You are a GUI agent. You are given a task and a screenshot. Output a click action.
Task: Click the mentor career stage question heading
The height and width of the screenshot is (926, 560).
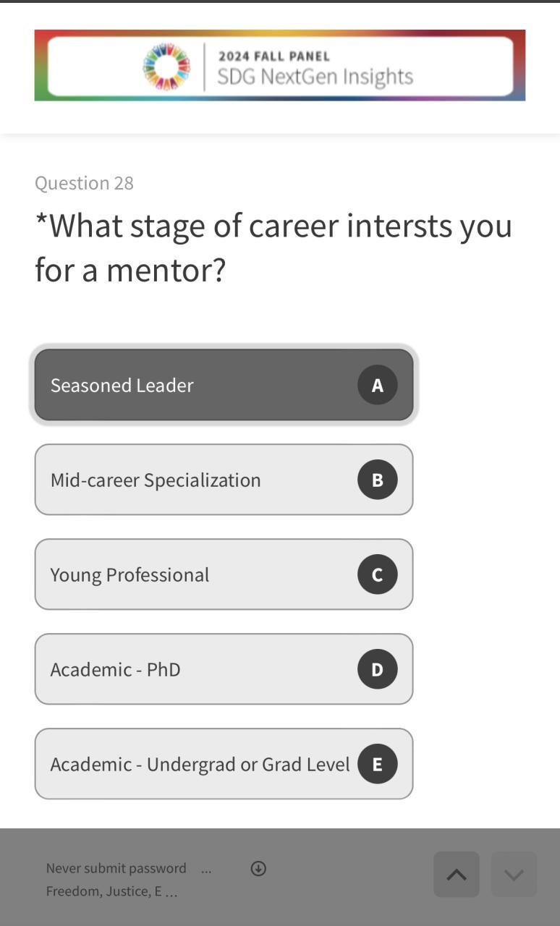[x=273, y=247]
